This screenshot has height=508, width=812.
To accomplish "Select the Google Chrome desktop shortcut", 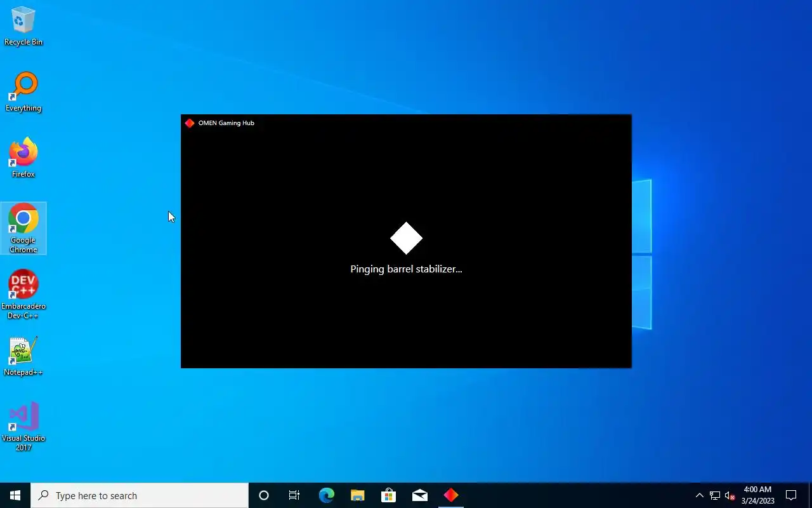I will pyautogui.click(x=23, y=229).
